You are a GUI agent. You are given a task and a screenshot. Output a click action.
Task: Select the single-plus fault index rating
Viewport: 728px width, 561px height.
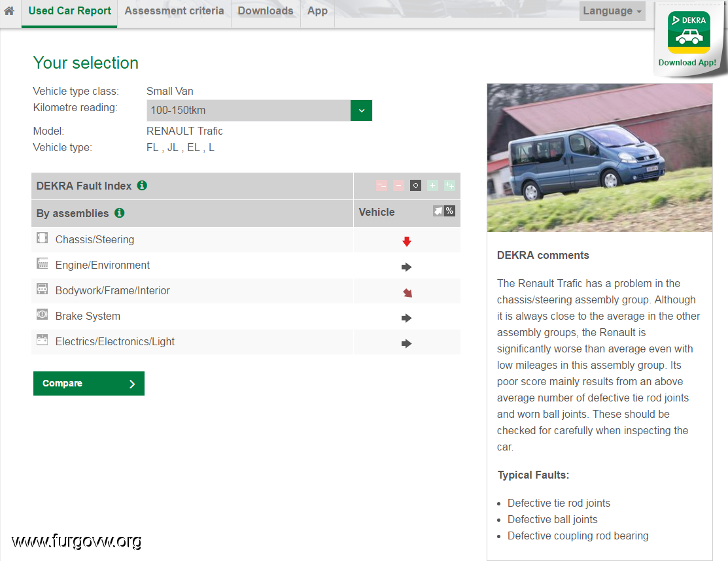pos(432,186)
